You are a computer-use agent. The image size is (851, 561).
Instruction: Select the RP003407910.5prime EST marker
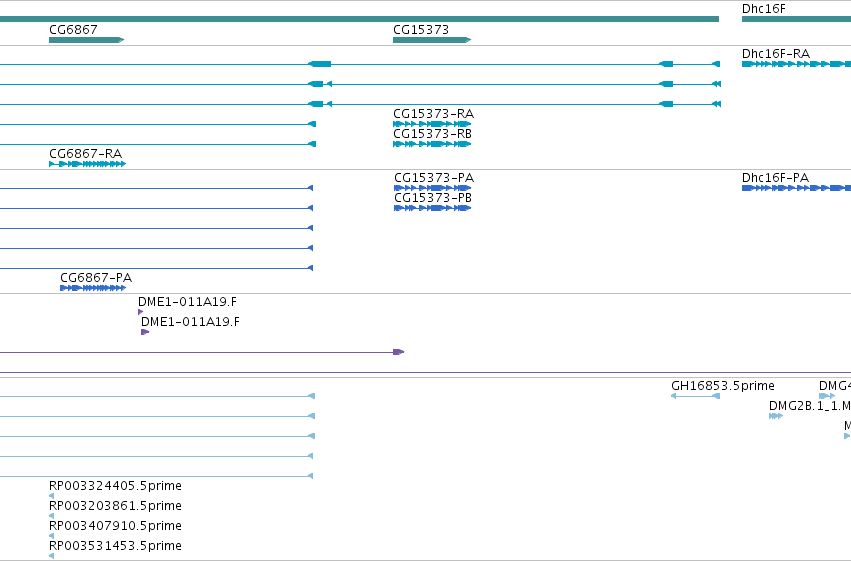pyautogui.click(x=52, y=536)
